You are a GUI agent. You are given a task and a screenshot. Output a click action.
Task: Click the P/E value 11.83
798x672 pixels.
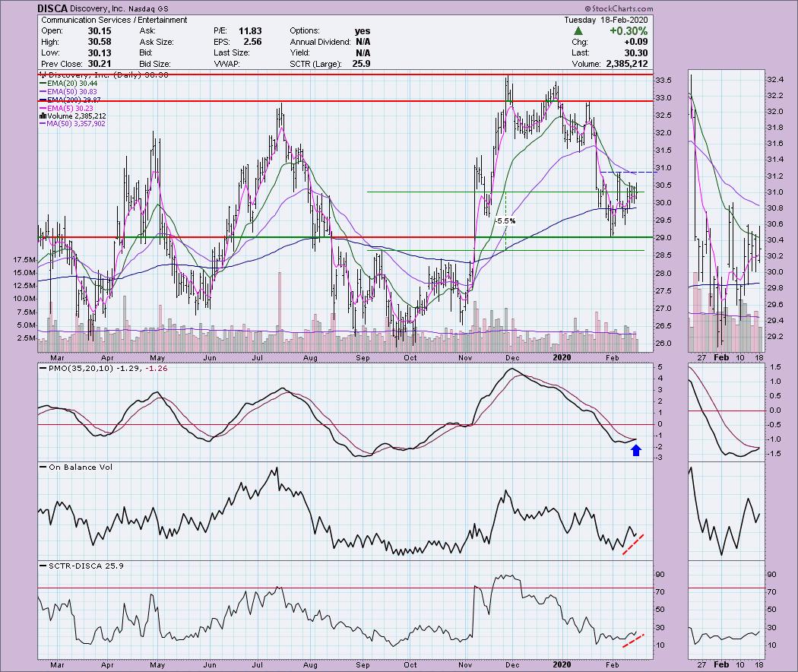(250, 30)
